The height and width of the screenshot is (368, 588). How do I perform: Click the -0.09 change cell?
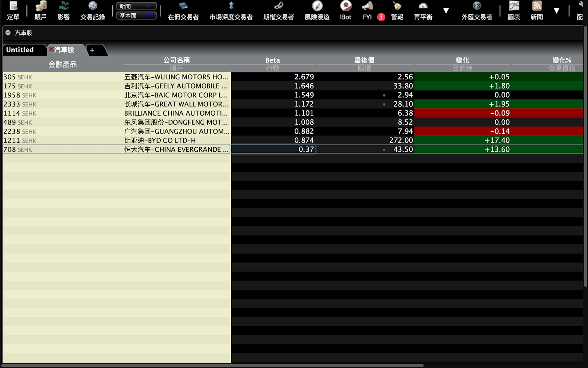(x=462, y=113)
